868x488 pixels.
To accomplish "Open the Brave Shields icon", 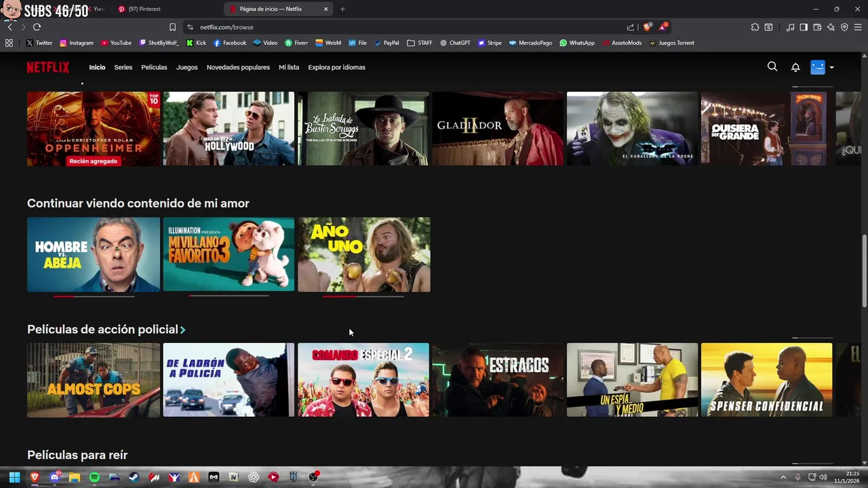I will pyautogui.click(x=647, y=27).
